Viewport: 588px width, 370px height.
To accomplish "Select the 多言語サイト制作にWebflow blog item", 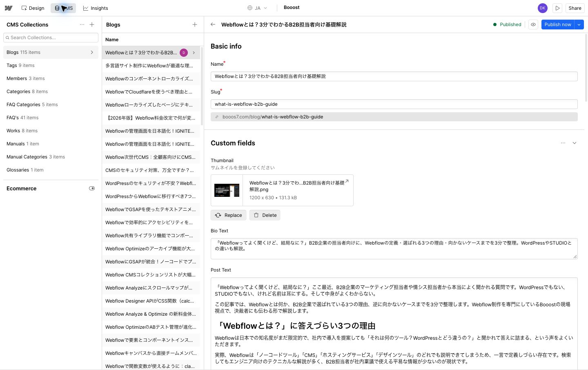I will [x=151, y=65].
